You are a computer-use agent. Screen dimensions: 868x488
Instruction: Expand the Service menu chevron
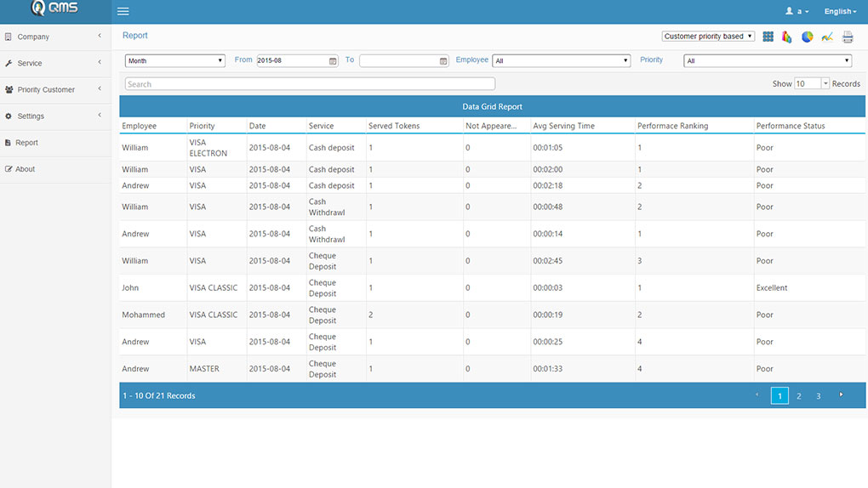(100, 62)
